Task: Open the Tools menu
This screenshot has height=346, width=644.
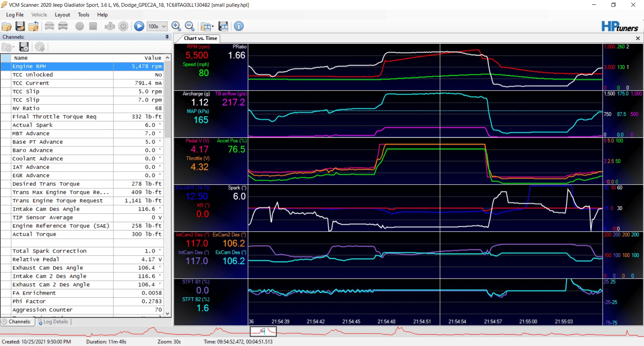Action: tap(83, 15)
